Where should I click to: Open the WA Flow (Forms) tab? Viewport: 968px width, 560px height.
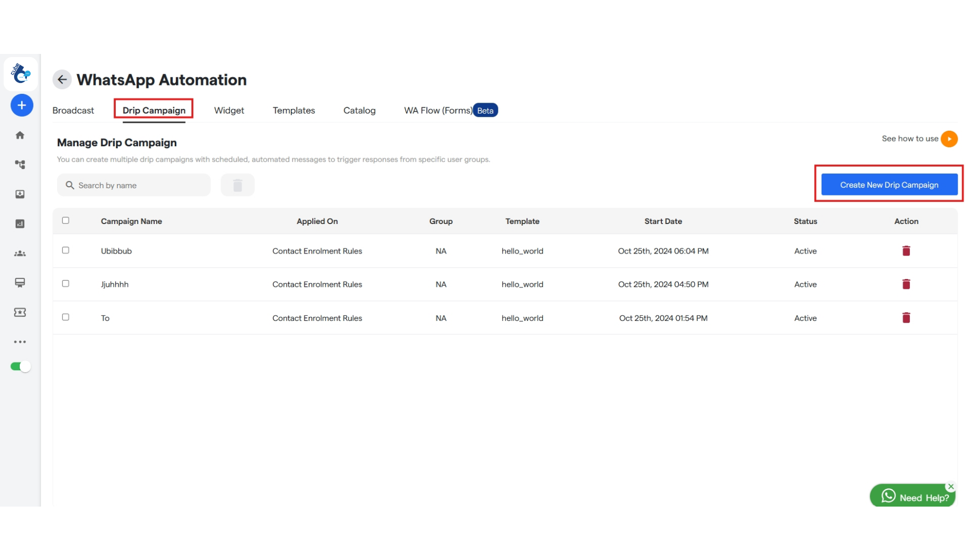(438, 110)
